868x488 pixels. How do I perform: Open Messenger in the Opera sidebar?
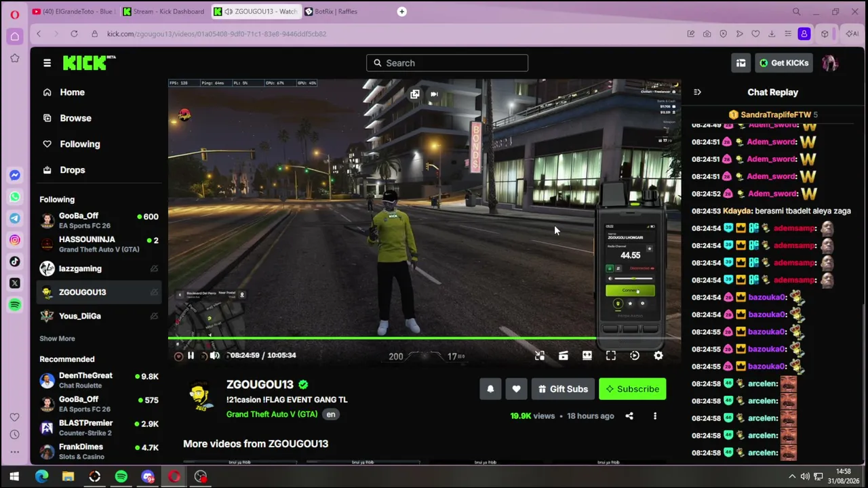[x=14, y=175]
